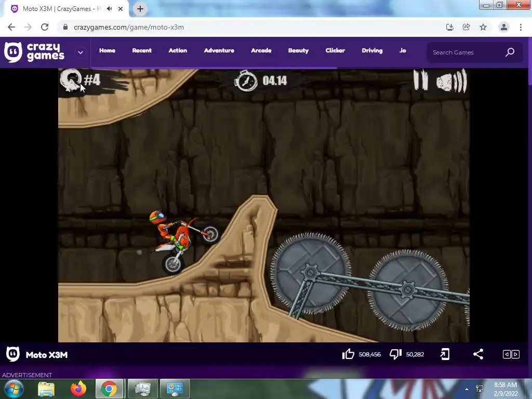The image size is (532, 399).
Task: Pause the Moto X3M game
Action: (421, 80)
